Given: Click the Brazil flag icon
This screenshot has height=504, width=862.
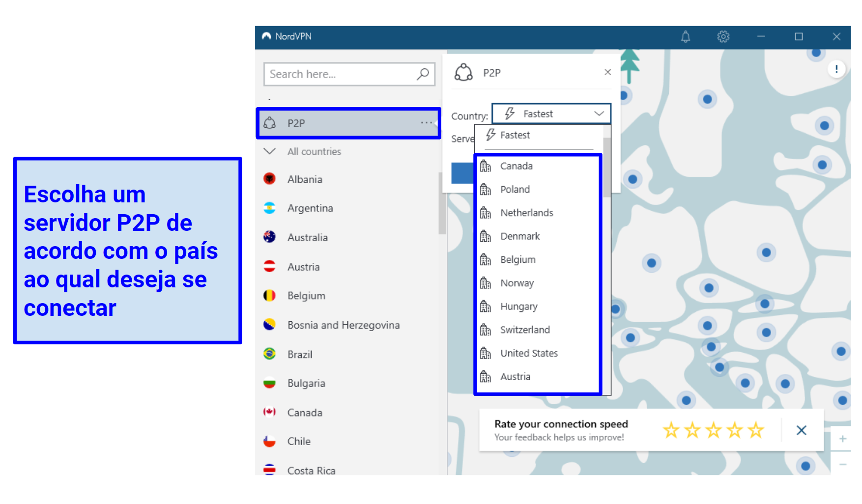Looking at the screenshot, I should pyautogui.click(x=269, y=354).
